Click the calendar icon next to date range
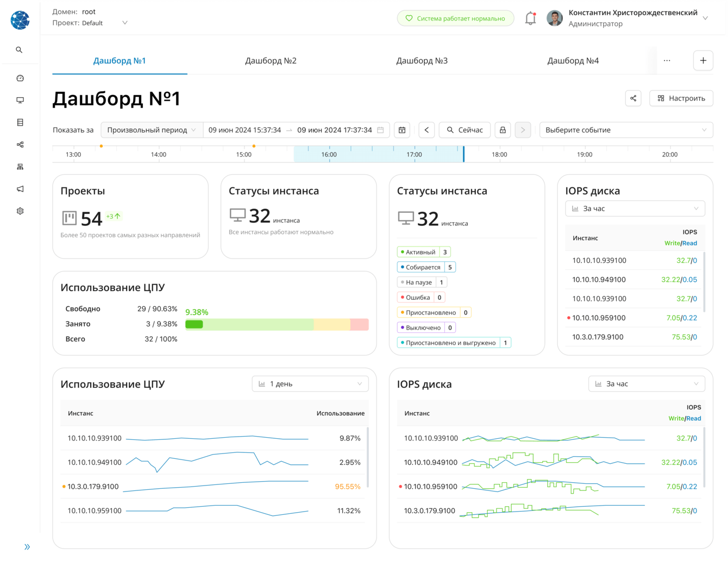 click(402, 130)
